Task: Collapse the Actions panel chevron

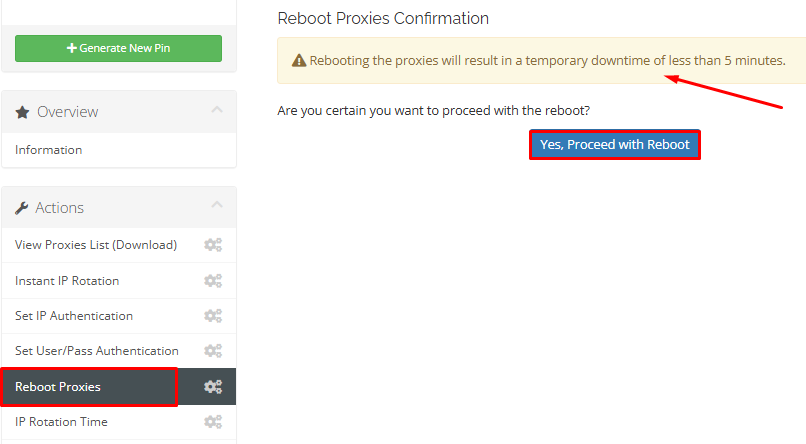Action: point(216,206)
